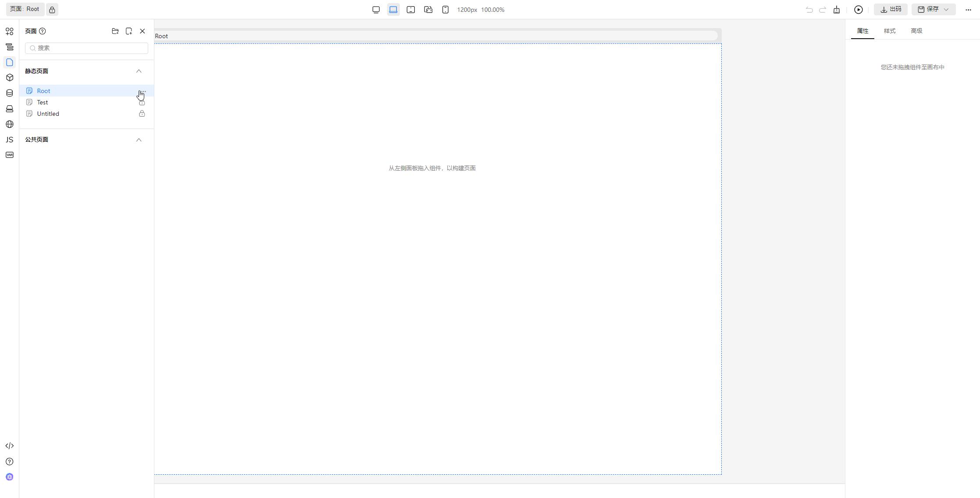Switch canvas to mobile phone view
980x498 pixels.
(445, 10)
